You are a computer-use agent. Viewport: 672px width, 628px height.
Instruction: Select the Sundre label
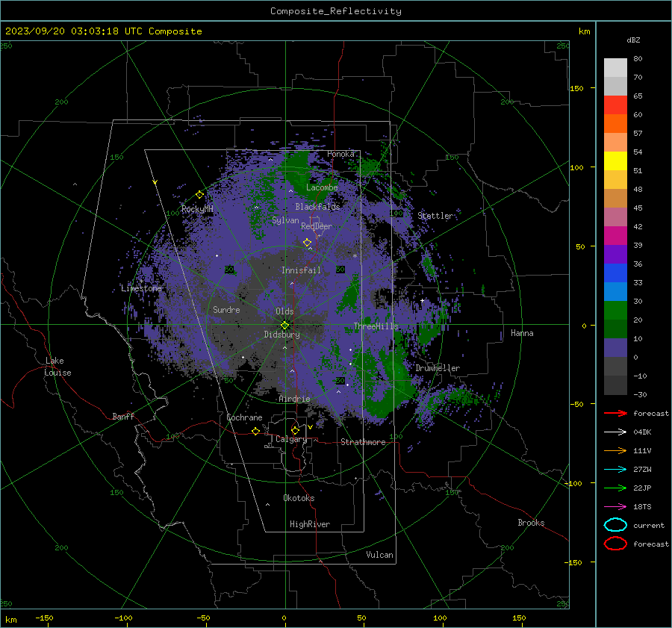pos(226,310)
